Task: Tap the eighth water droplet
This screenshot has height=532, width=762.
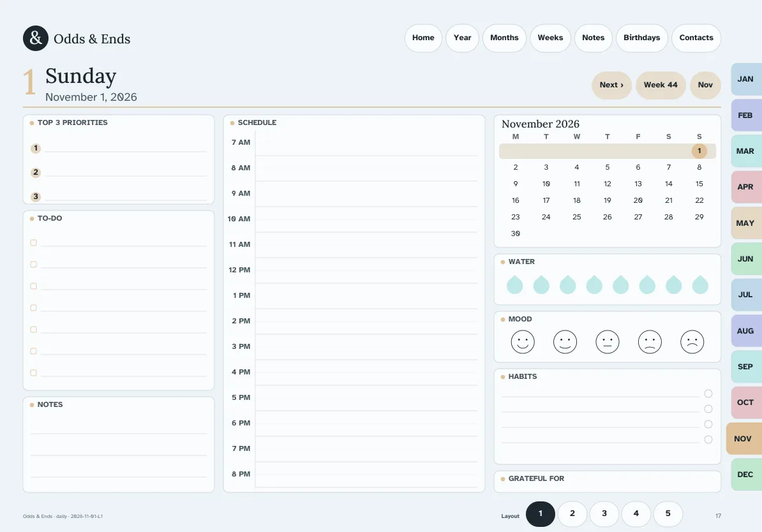Action: [700, 284]
